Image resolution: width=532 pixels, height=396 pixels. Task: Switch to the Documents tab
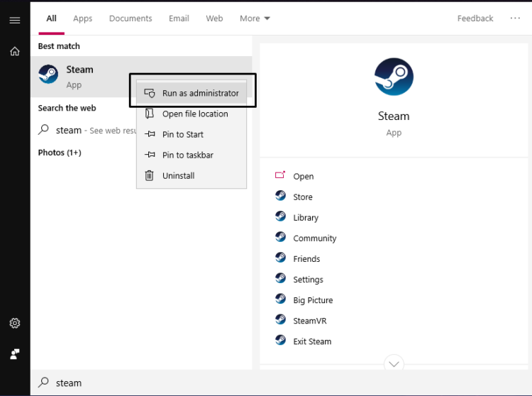click(x=131, y=18)
